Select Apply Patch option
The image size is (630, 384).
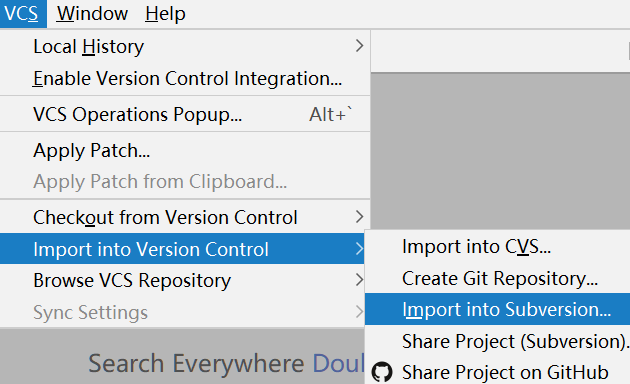(185, 150)
